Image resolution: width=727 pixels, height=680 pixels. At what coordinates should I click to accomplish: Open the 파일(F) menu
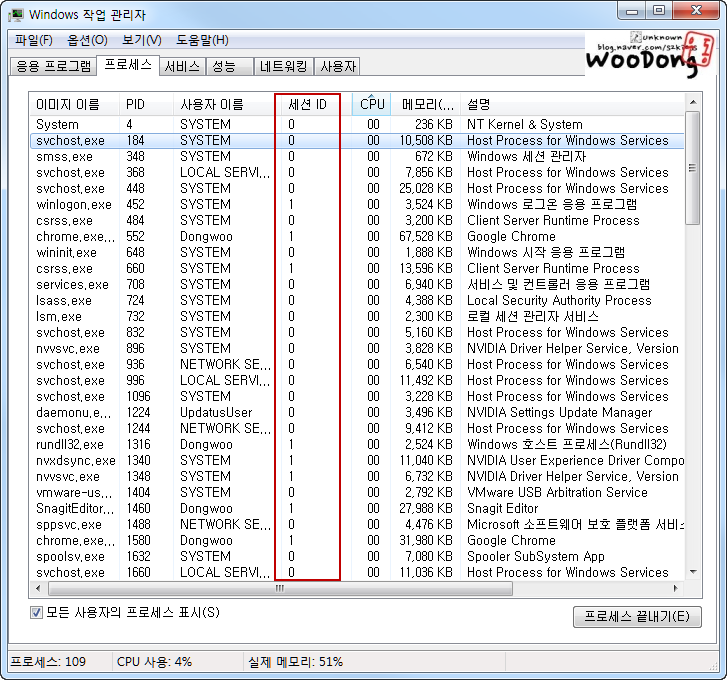click(x=34, y=40)
